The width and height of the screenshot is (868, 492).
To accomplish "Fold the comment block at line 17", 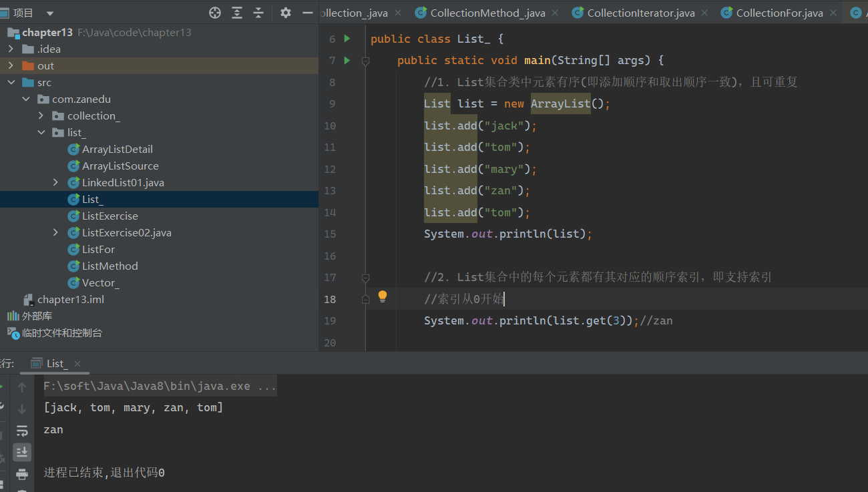I will point(365,278).
